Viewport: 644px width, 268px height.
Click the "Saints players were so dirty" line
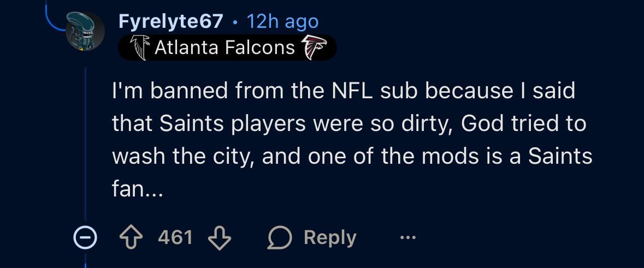pos(348,124)
